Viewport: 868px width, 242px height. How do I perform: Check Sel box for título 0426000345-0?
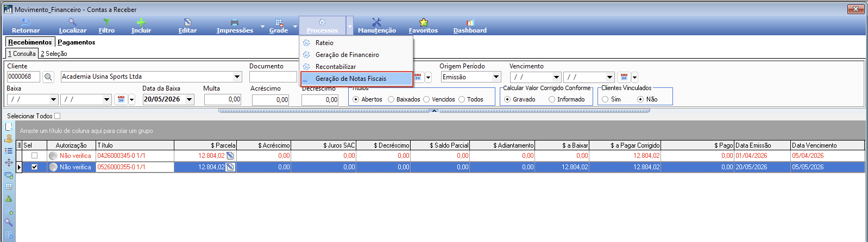coord(34,156)
